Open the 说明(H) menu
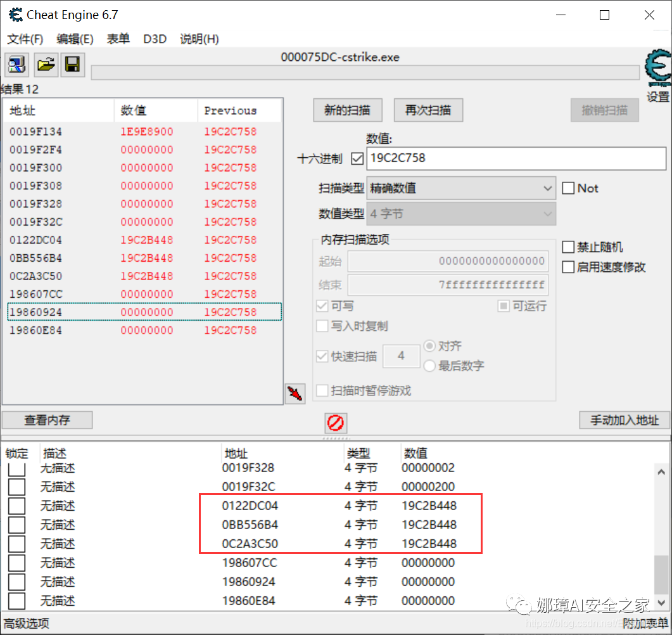 200,39
